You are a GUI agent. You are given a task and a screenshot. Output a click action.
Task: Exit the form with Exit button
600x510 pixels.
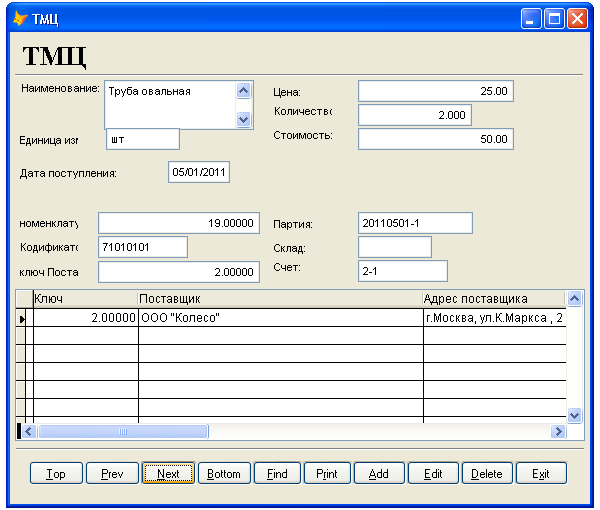pyautogui.click(x=541, y=473)
